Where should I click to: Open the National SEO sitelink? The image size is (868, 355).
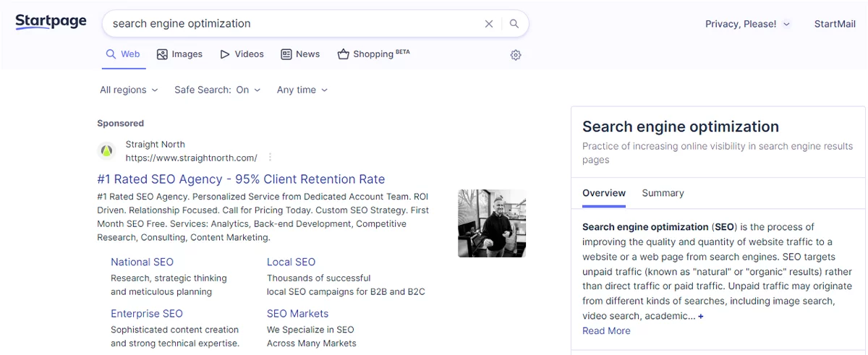(142, 262)
